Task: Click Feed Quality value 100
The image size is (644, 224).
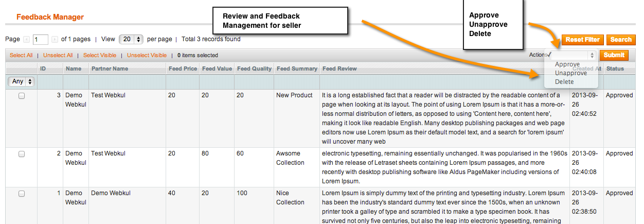Action: coord(242,193)
